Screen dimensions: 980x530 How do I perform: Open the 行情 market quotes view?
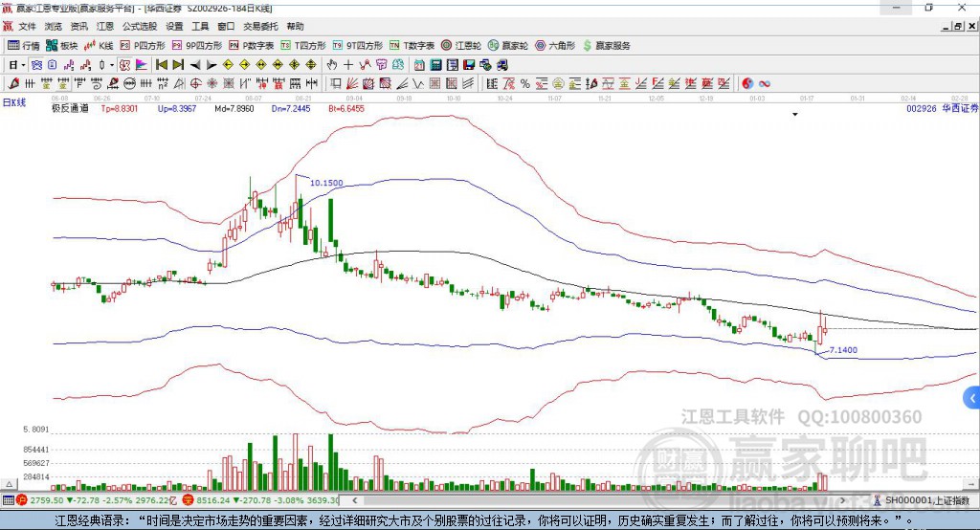point(24,46)
